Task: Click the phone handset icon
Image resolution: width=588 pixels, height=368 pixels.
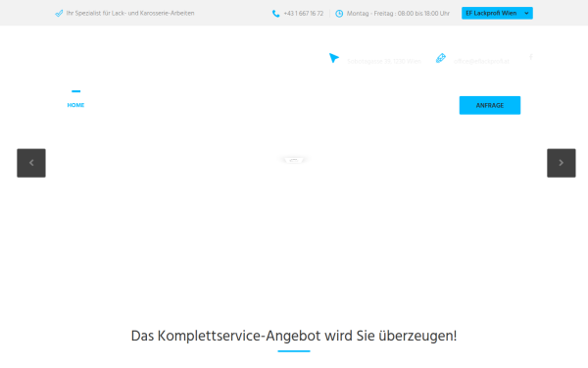Action: [275, 14]
